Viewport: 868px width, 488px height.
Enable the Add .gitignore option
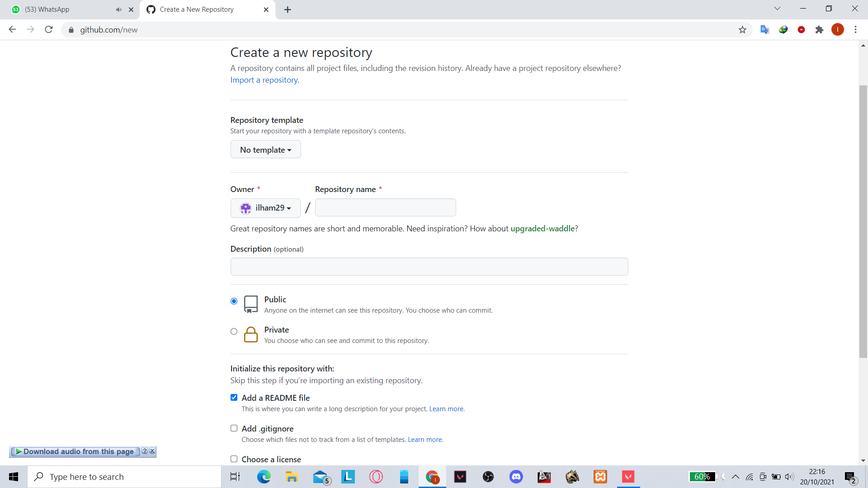click(234, 428)
